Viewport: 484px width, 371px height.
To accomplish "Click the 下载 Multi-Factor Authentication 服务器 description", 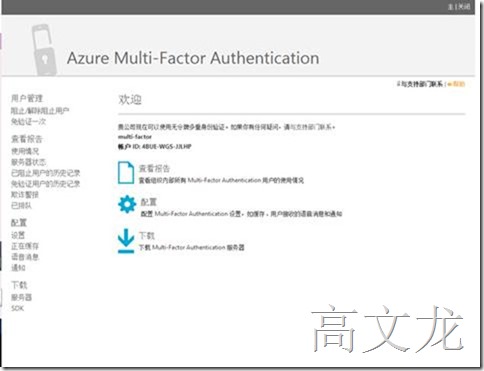I will (192, 247).
